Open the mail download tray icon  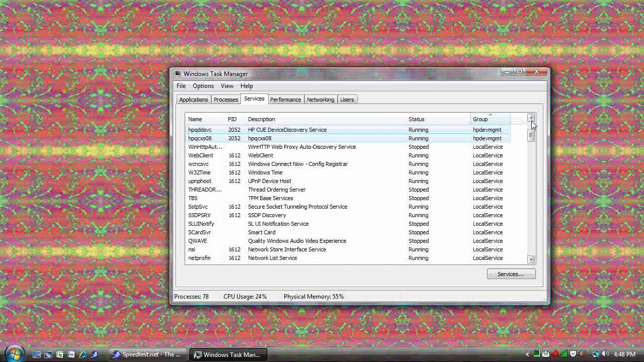546,354
